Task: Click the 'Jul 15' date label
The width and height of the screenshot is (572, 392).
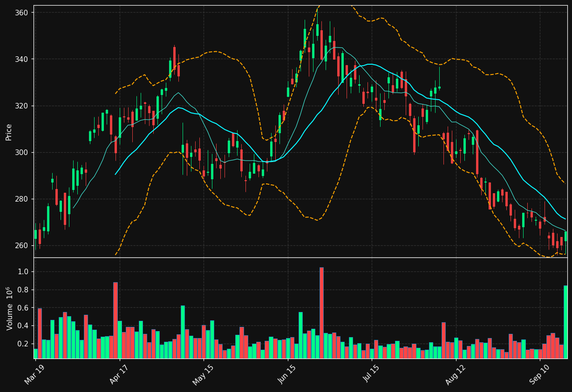Action: 371,373
